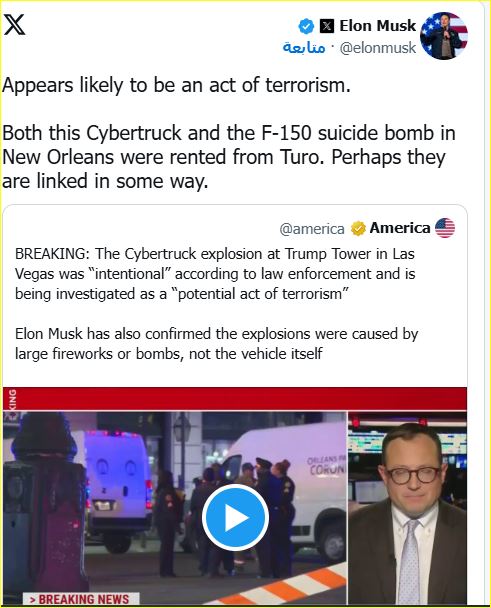This screenshot has height=608, width=491.
Task: Click the second paragraph about fireworks or bombs
Action: [216, 344]
